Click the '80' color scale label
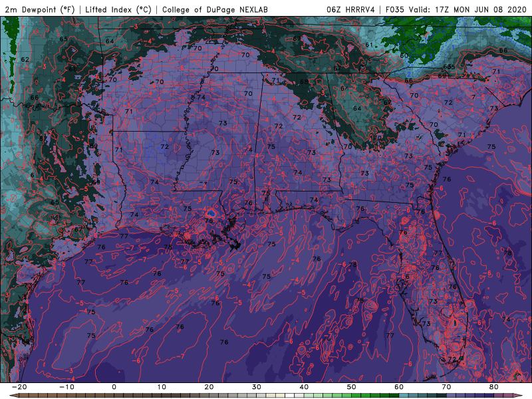Screen dimensions: 532x399 point(494,387)
